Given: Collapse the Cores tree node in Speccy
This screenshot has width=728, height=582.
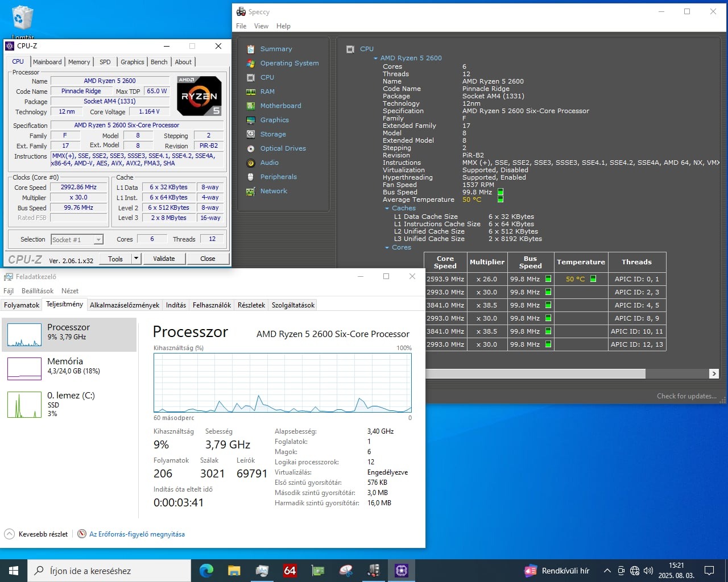Looking at the screenshot, I should 387,248.
